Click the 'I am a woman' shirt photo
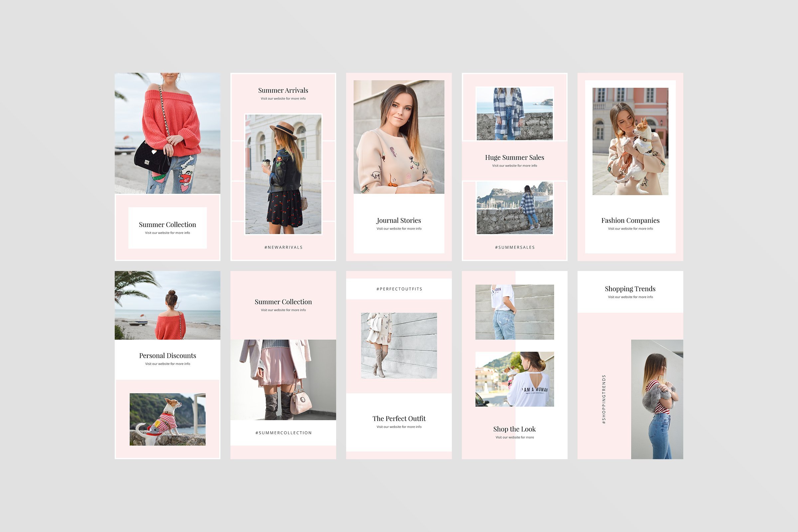The width and height of the screenshot is (798, 532). click(515, 379)
